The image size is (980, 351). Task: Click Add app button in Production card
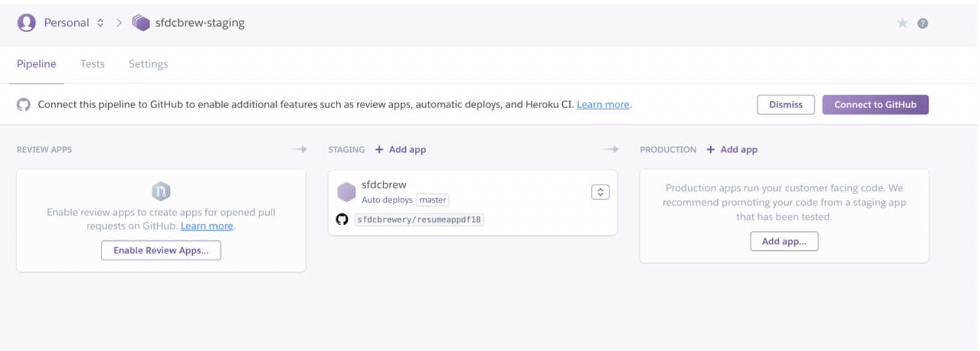[784, 242]
